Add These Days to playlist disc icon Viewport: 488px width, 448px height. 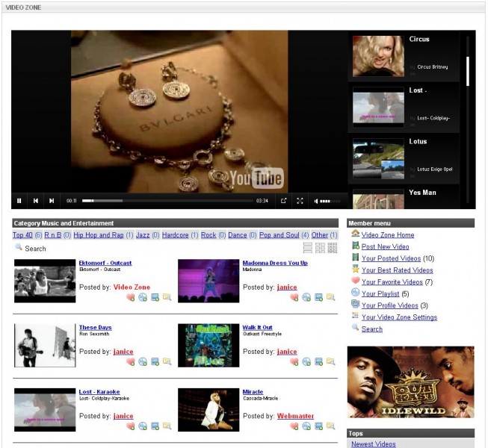pyautogui.click(x=143, y=361)
